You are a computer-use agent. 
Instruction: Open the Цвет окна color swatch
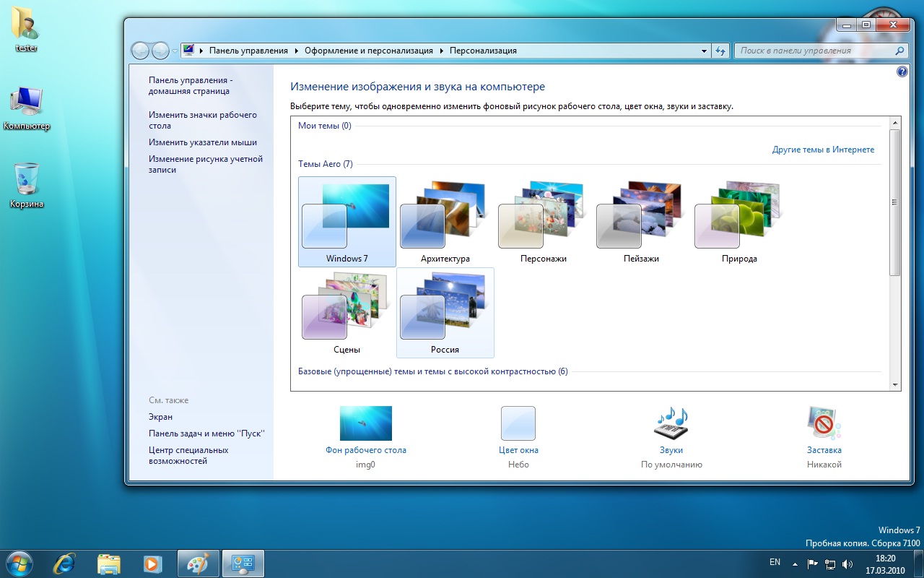click(x=518, y=423)
